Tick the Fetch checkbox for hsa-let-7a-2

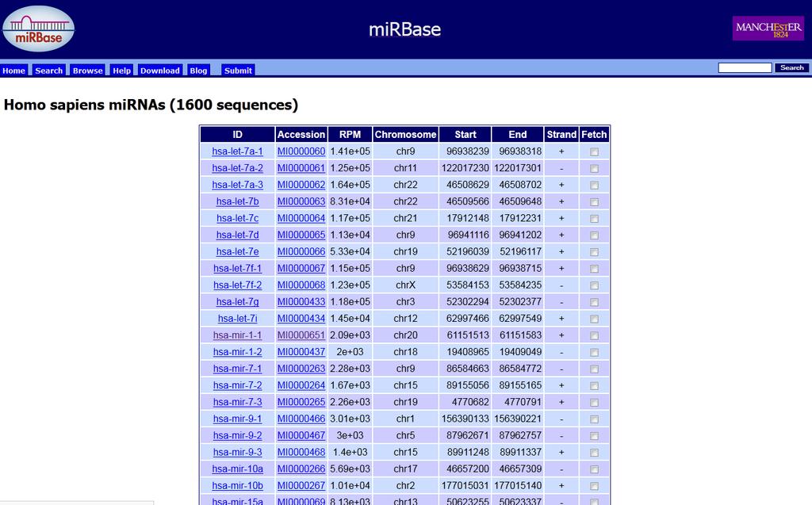pos(594,168)
